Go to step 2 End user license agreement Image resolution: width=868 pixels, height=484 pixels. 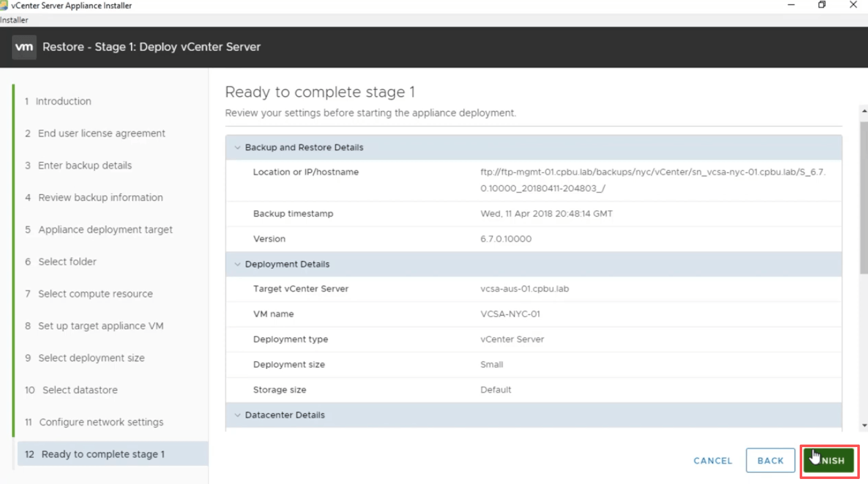(95, 133)
